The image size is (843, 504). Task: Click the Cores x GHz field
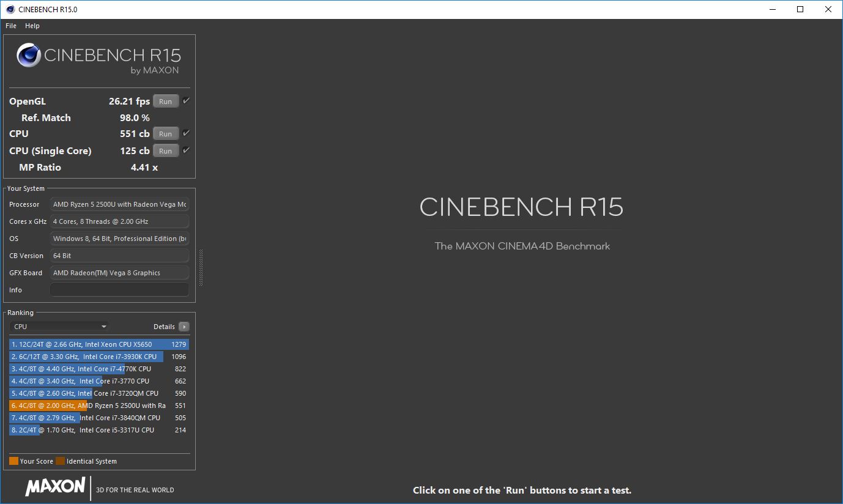[x=119, y=221]
